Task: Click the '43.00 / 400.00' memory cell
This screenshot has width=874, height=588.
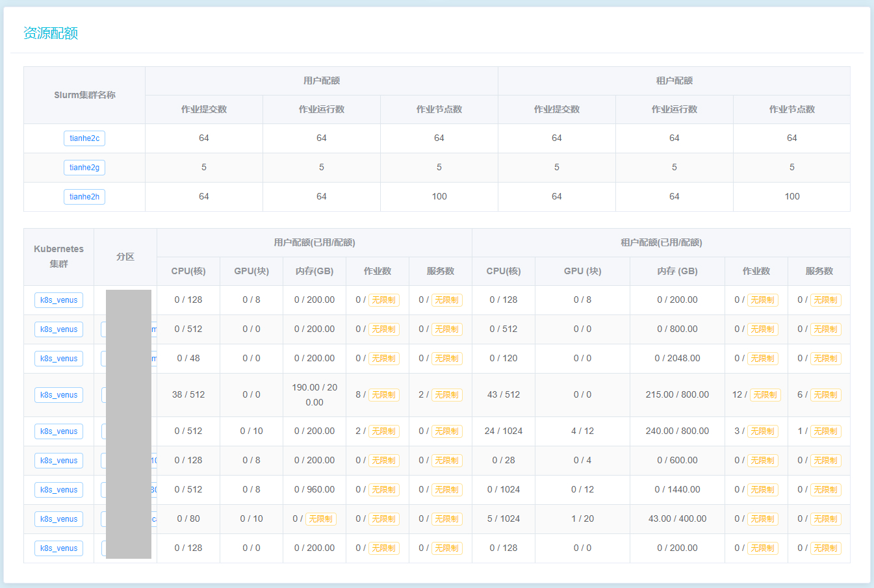Action: (x=677, y=518)
